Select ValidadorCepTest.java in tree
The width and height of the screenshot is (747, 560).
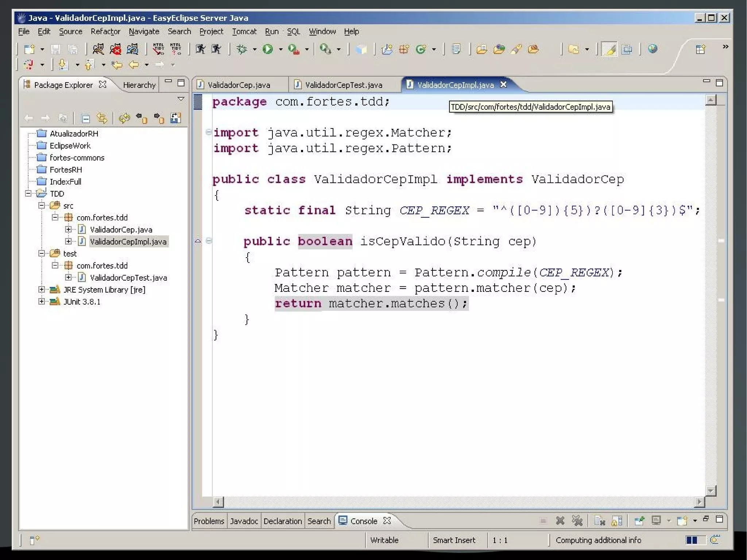coord(128,278)
